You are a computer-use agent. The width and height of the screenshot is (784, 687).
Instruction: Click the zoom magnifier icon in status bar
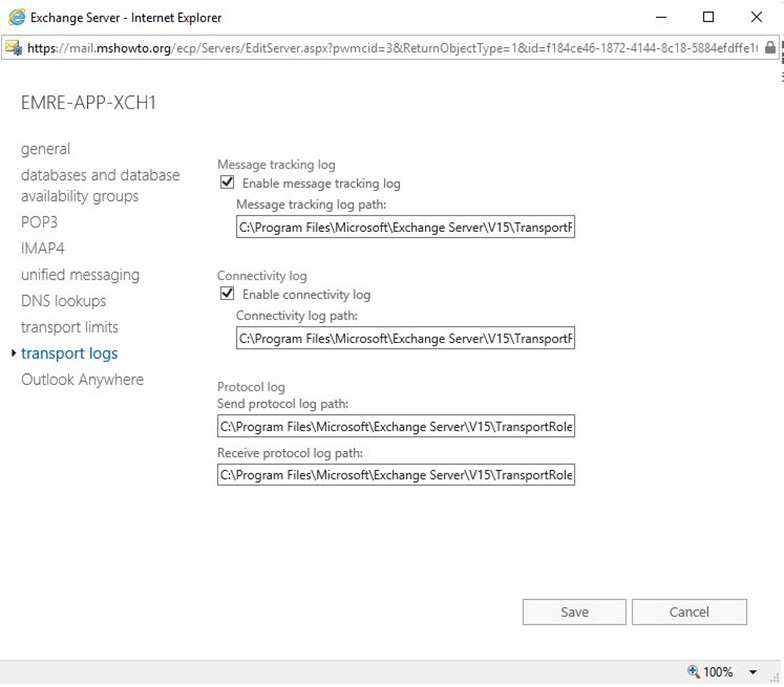693,671
